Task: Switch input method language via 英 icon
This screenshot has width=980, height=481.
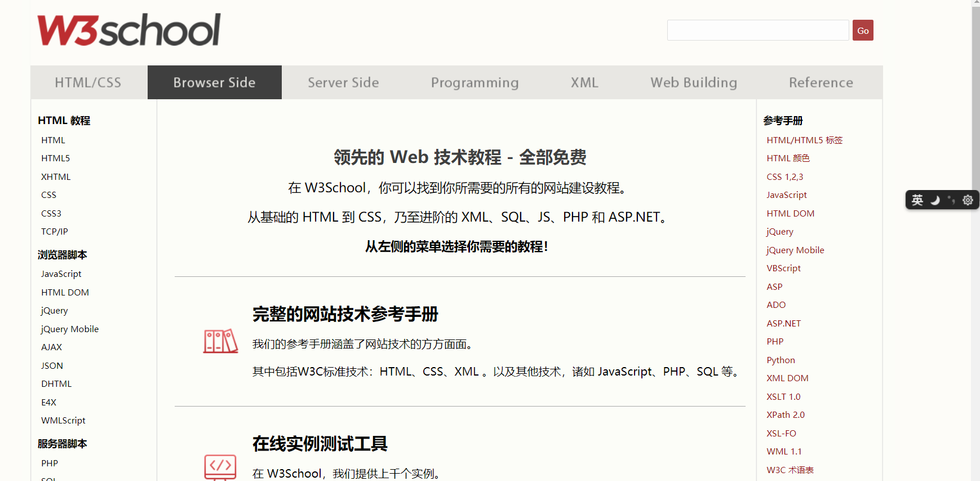Action: [x=917, y=200]
